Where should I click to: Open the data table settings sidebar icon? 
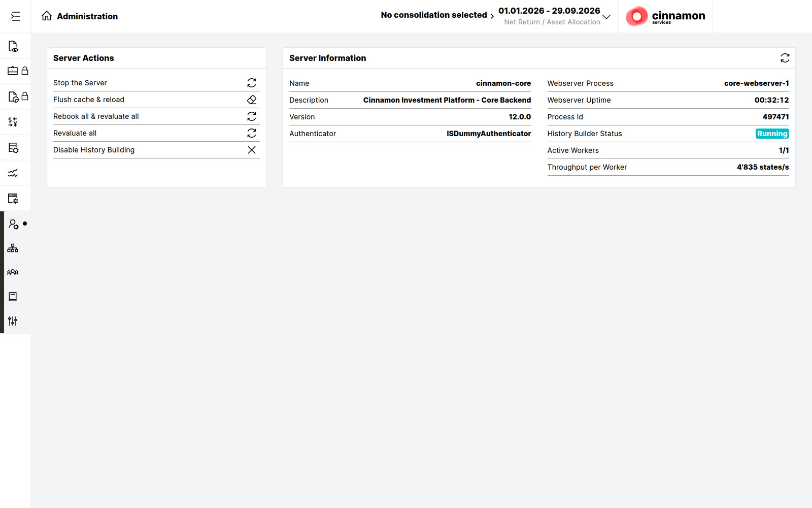13,147
